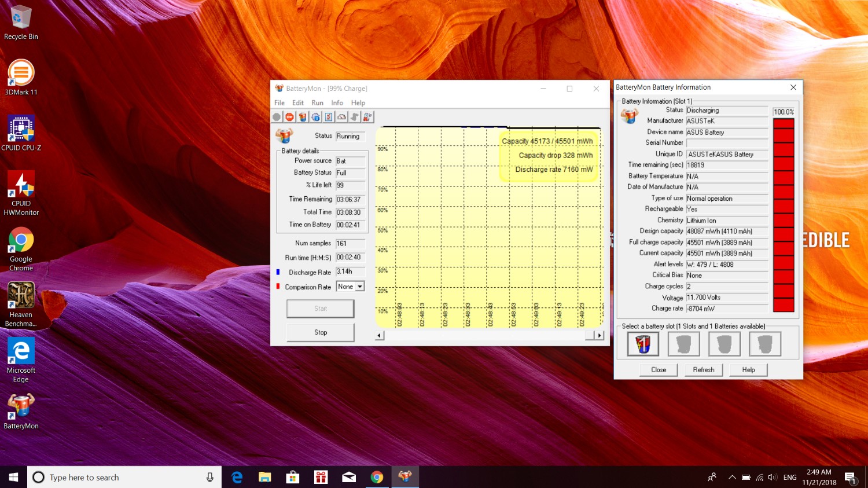Click the Chrome icon on the taskbar
This screenshot has width=868, height=488.
point(377,477)
